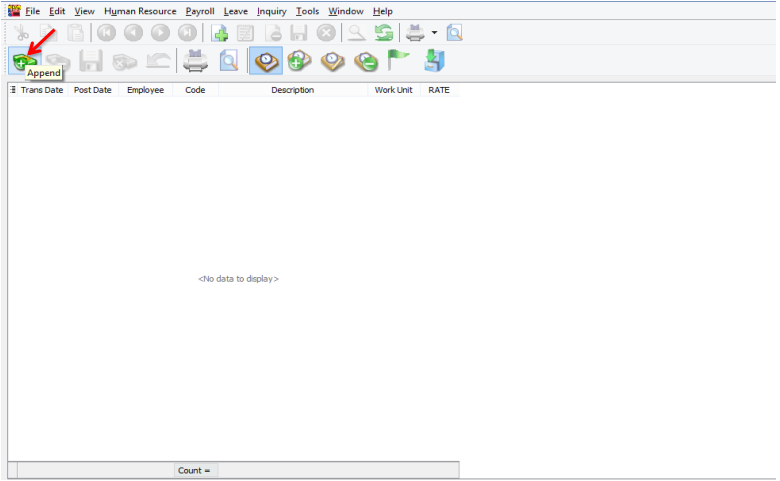Click the Description column header
The width and height of the screenshot is (780, 481).
[292, 90]
